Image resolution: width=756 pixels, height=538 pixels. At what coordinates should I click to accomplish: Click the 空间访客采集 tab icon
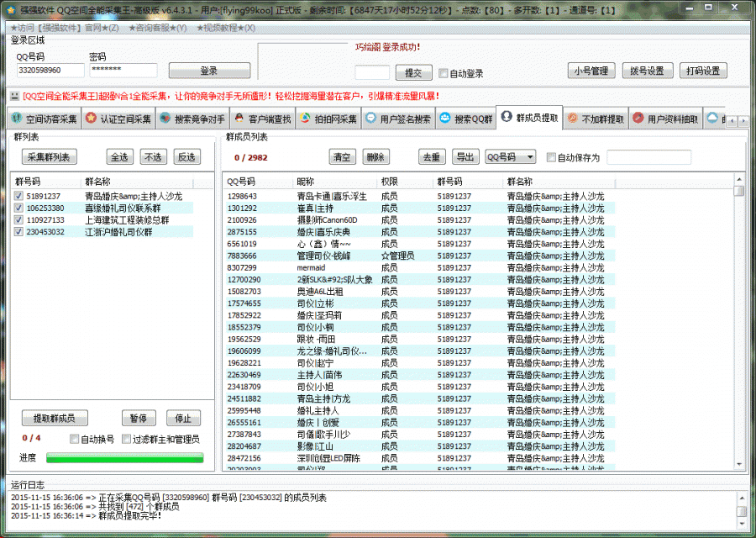coord(17,119)
